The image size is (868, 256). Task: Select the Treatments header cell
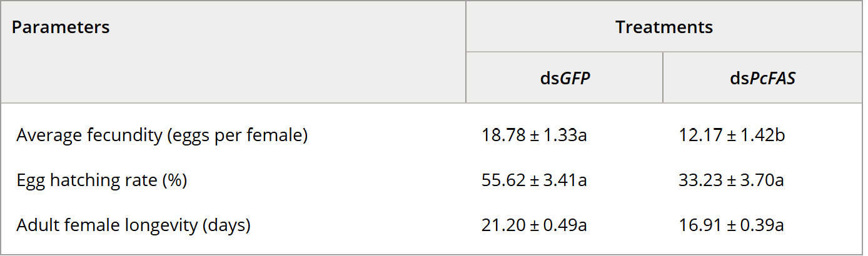[x=664, y=27]
